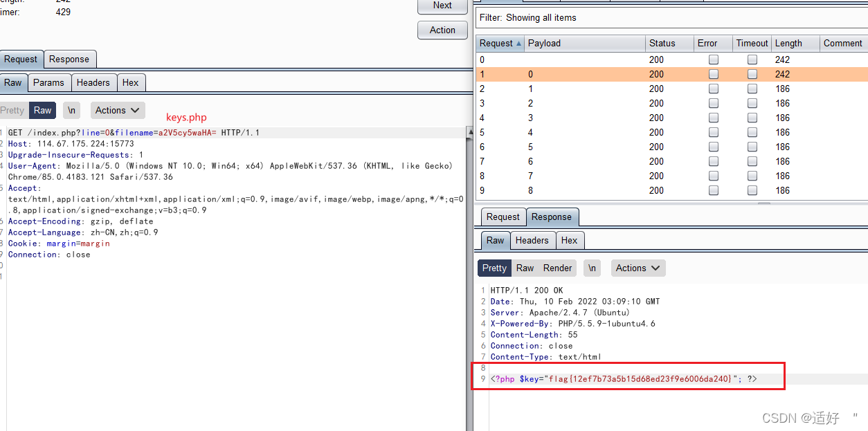Screen dimensions: 868x431
Task: Select result row with request 9
Action: (671, 190)
